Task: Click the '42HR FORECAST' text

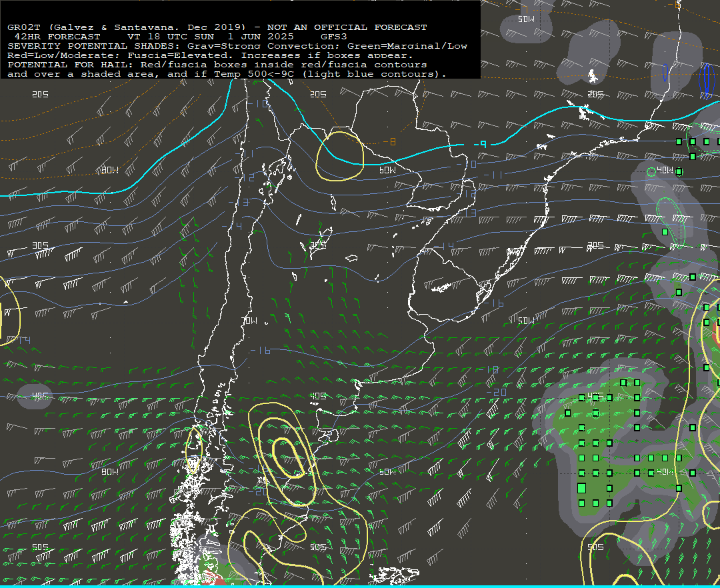Action: click(57, 36)
